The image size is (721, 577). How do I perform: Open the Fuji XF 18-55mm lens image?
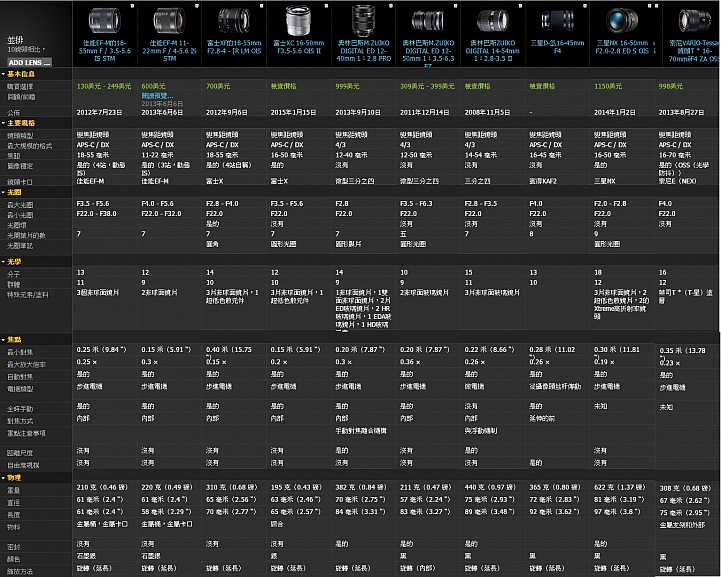[234, 21]
